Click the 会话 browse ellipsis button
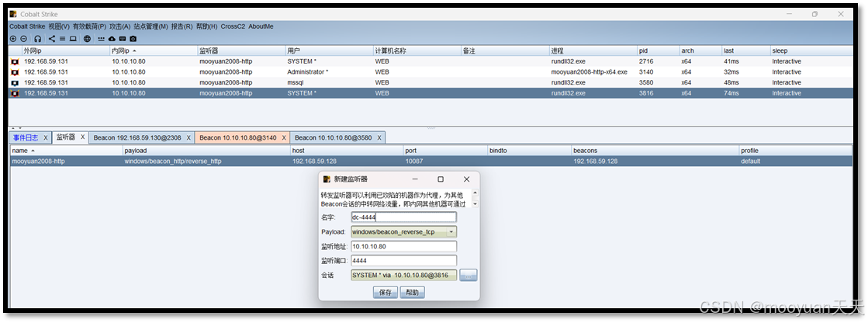The width and height of the screenshot is (868, 323). click(469, 276)
